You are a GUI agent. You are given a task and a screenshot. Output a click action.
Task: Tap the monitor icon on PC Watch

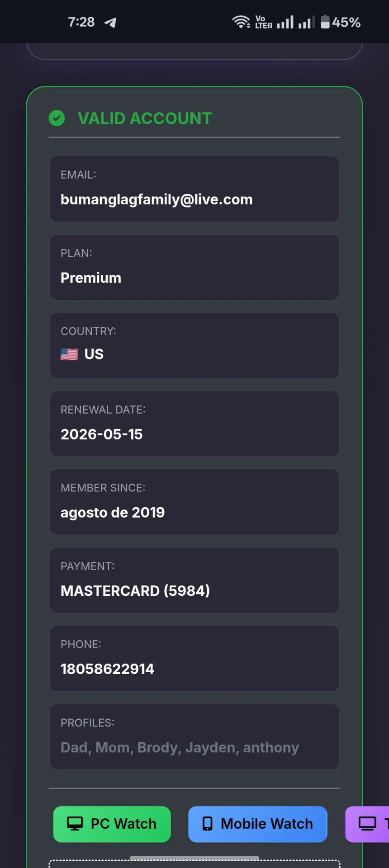(75, 824)
